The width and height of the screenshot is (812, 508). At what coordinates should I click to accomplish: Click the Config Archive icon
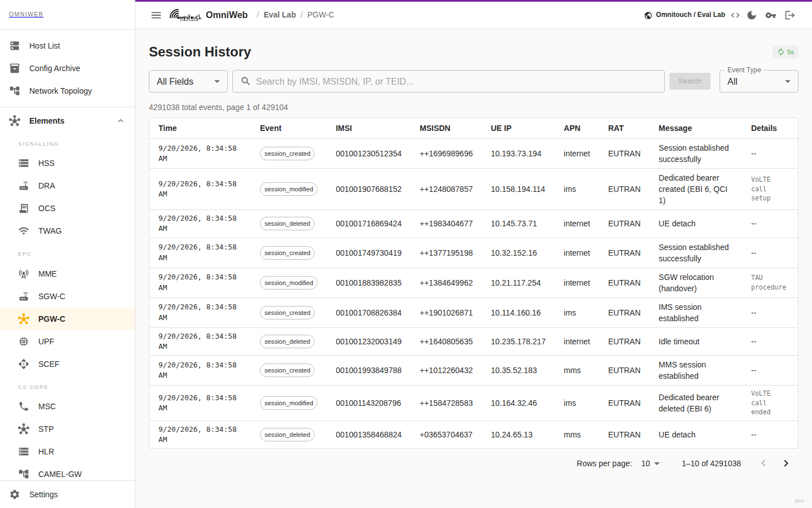(15, 68)
